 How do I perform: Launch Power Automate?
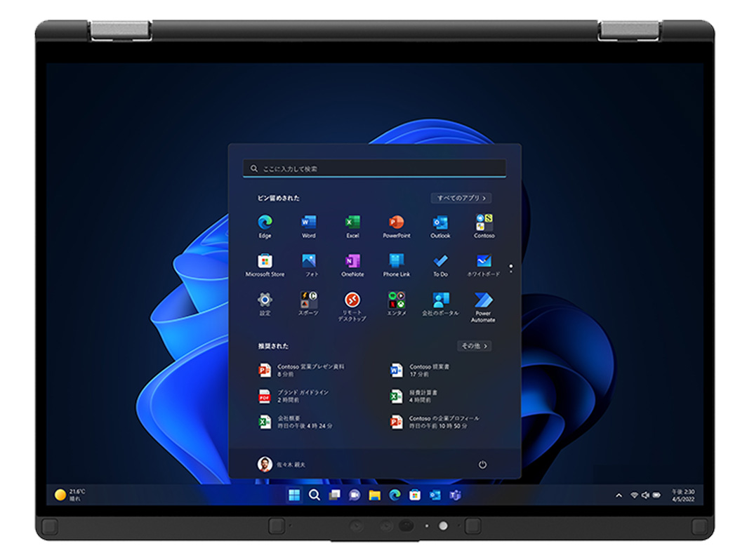(x=484, y=307)
